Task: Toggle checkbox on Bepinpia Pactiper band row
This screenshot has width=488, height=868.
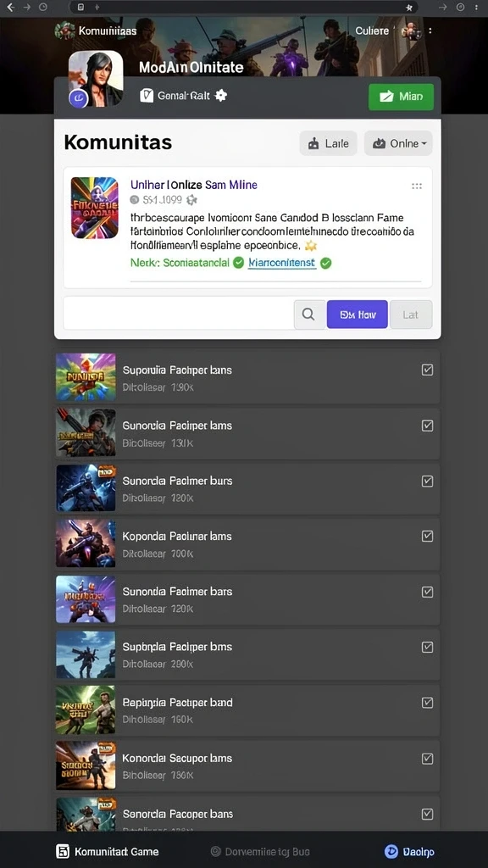Action: (427, 703)
